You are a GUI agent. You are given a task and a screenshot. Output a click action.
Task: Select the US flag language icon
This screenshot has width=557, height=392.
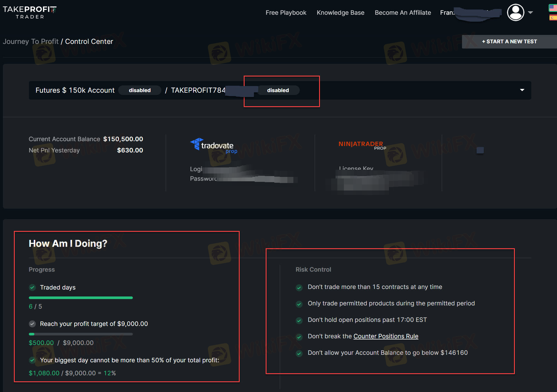coord(552,8)
